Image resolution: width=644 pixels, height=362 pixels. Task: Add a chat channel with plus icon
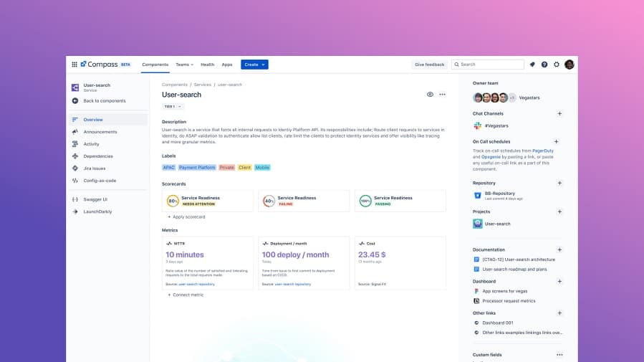[x=559, y=113]
